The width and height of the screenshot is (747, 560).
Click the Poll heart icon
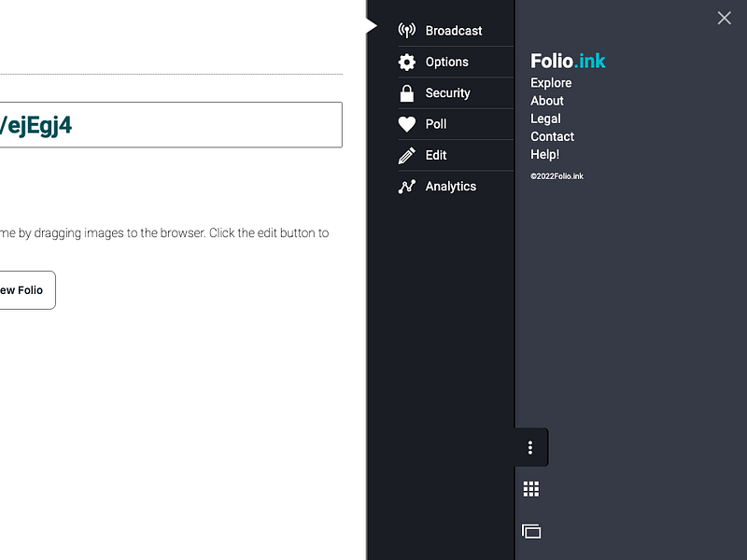coord(407,124)
